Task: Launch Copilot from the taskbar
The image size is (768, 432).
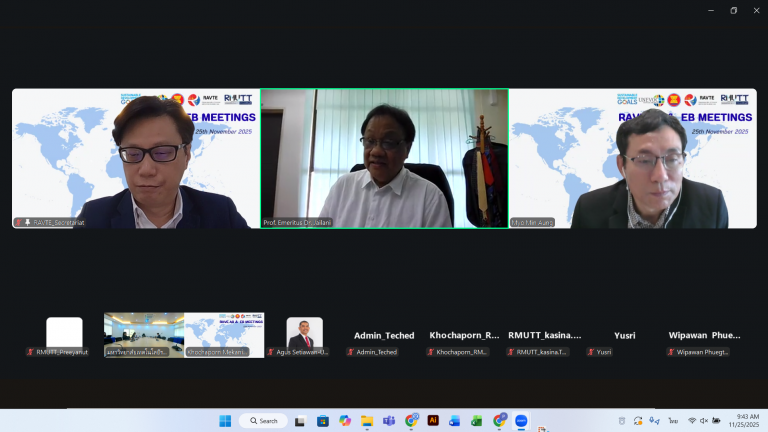Action: [345, 421]
